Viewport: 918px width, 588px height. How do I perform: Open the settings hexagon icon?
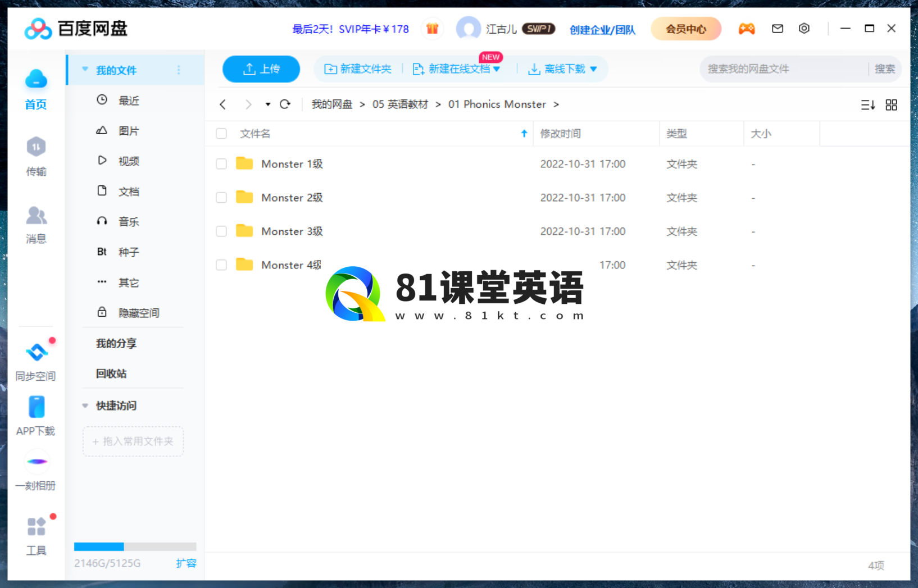[805, 29]
